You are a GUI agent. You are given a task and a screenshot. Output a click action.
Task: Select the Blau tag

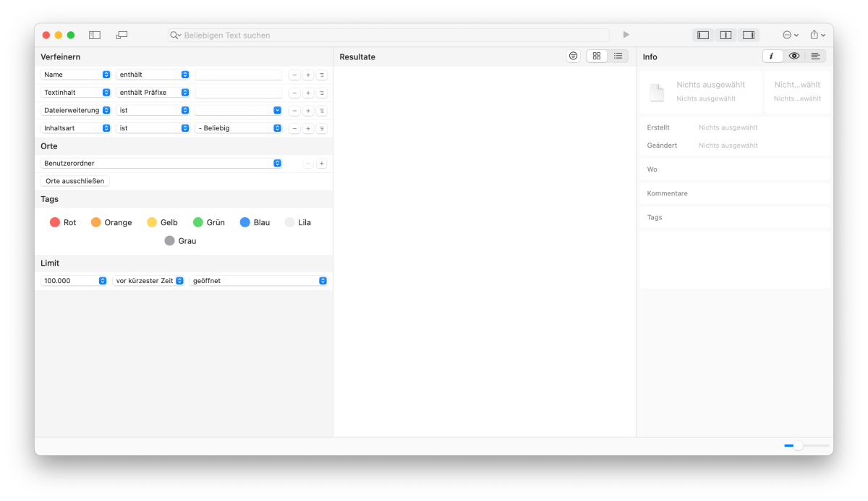pos(255,222)
